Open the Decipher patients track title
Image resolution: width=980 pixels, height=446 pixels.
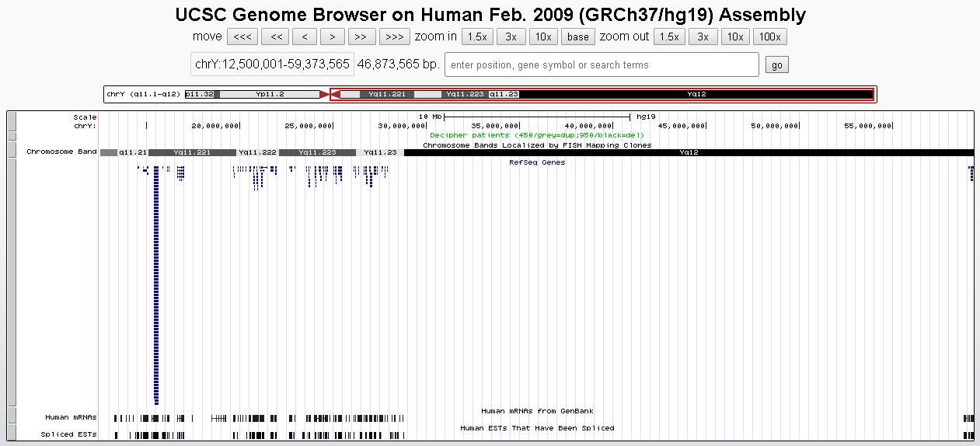tap(536, 135)
